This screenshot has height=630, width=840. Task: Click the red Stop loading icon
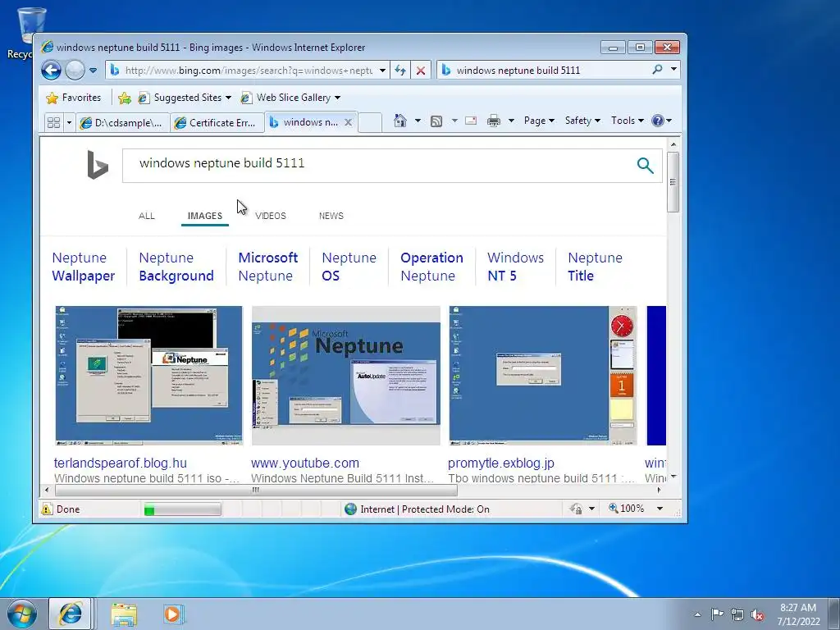(421, 71)
